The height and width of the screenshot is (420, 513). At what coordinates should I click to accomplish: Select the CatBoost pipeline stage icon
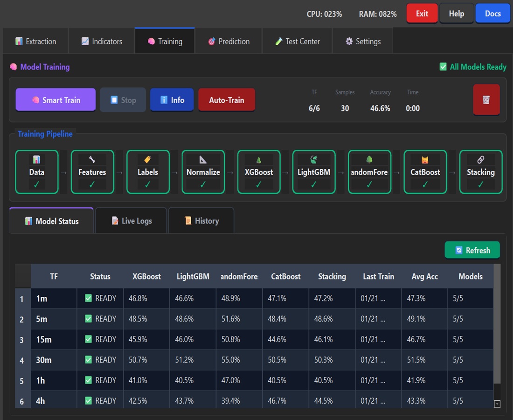(425, 160)
